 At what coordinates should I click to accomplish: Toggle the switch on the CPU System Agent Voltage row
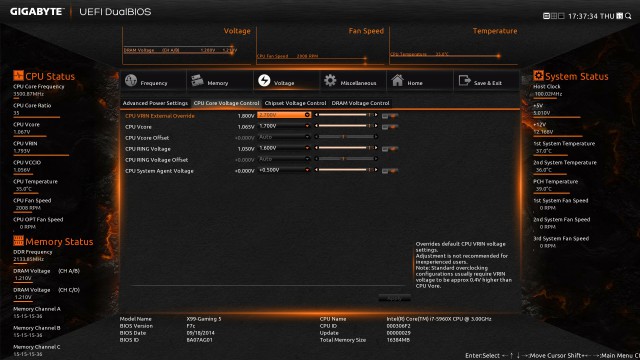[390, 171]
